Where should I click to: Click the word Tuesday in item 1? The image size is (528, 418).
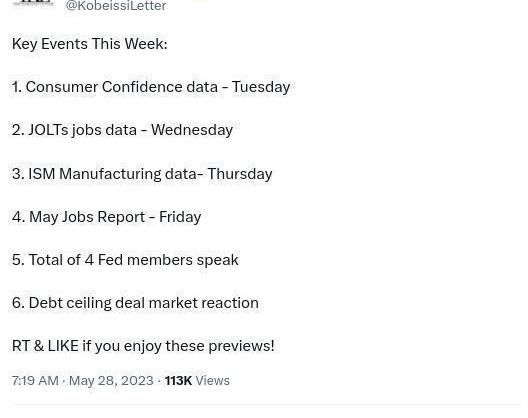pyautogui.click(x=261, y=87)
